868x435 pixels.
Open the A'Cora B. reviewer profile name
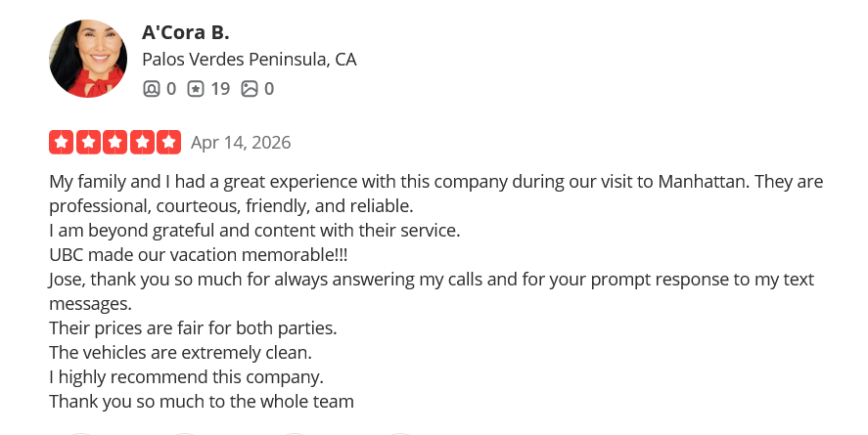(x=186, y=31)
